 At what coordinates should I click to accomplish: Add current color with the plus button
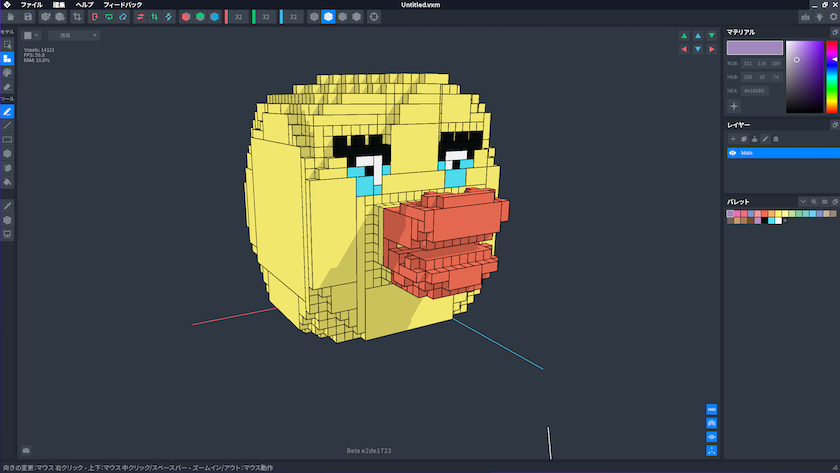[734, 106]
